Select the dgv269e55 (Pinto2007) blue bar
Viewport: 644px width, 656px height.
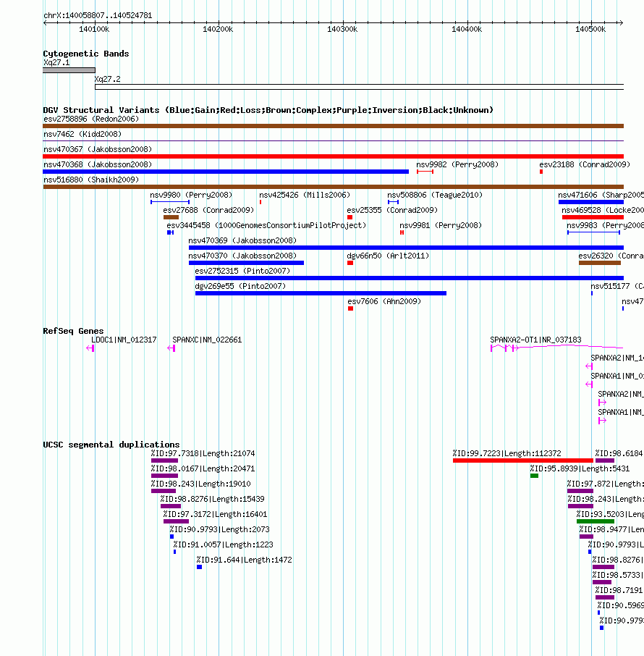321,293
